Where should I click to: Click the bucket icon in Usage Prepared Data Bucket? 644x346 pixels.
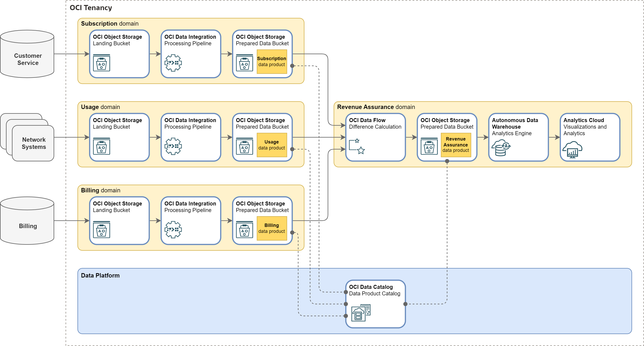(x=244, y=146)
